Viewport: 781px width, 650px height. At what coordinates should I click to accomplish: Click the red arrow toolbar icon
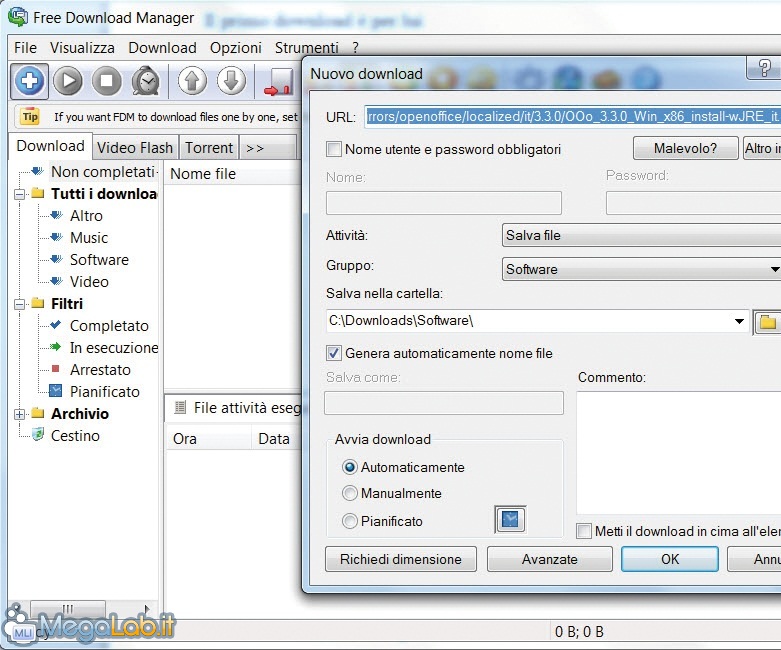279,82
